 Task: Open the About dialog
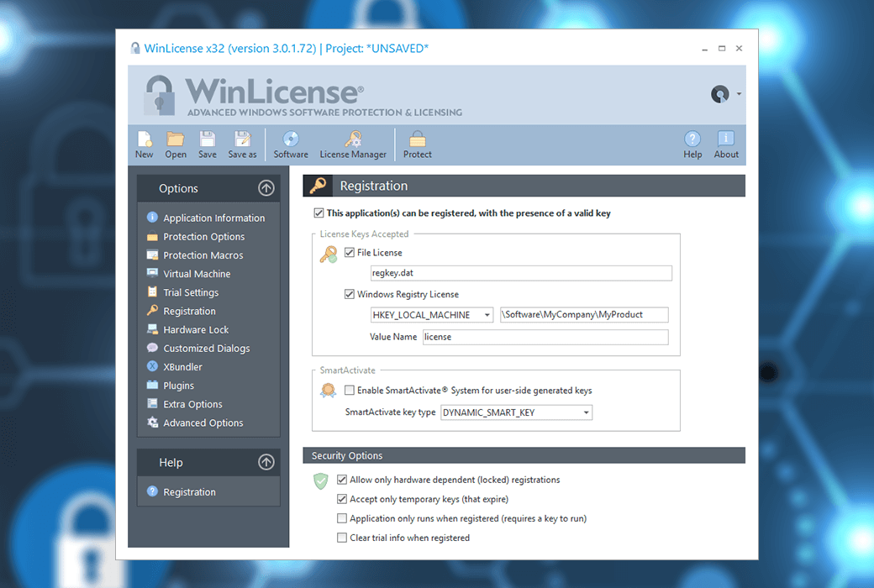(724, 144)
